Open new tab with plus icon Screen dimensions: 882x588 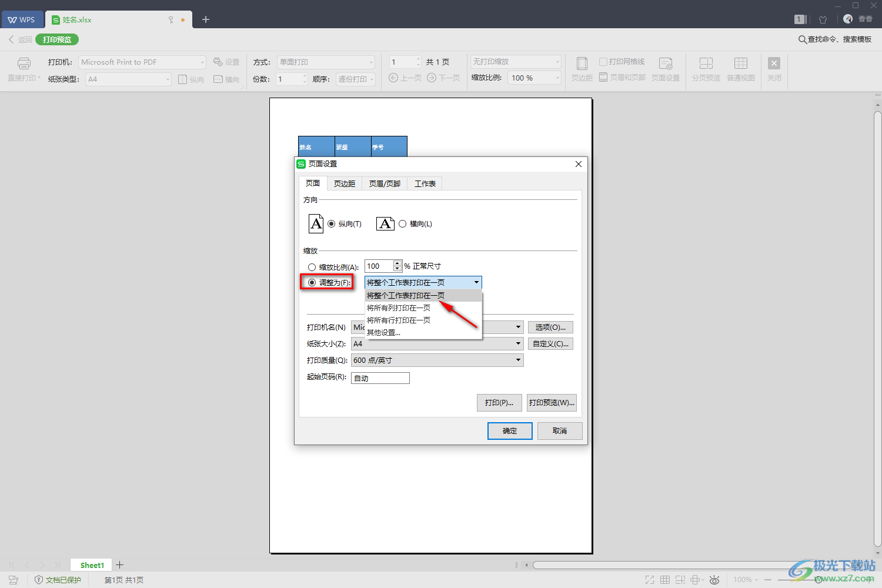click(206, 19)
